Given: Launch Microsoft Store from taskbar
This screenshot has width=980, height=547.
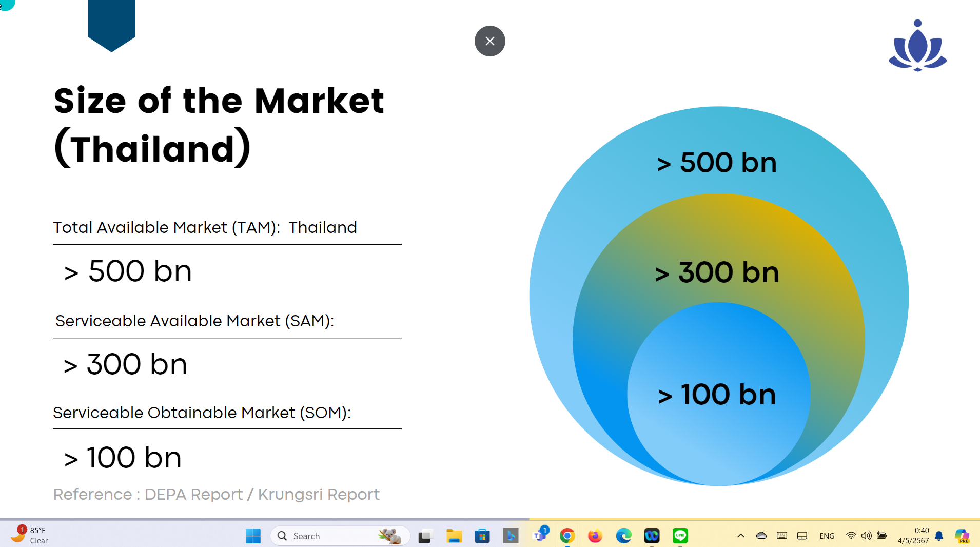Looking at the screenshot, I should [482, 536].
